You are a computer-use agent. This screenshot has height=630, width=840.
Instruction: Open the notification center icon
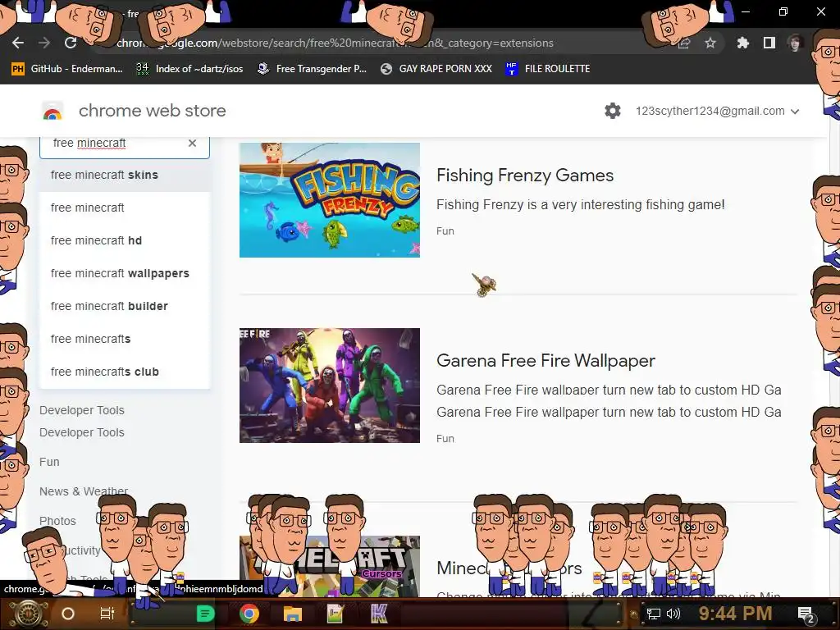(806, 614)
